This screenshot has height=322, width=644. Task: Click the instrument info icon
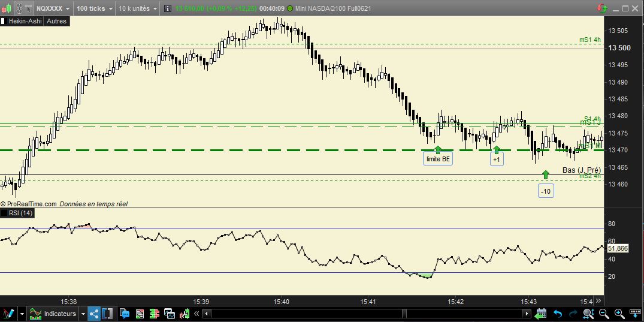pyautogui.click(x=167, y=8)
